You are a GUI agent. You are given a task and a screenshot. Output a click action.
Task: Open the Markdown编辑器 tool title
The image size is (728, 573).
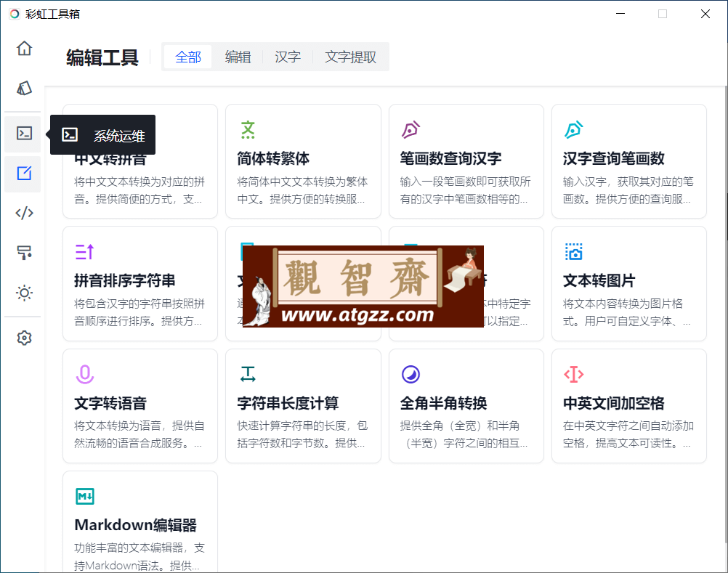136,525
